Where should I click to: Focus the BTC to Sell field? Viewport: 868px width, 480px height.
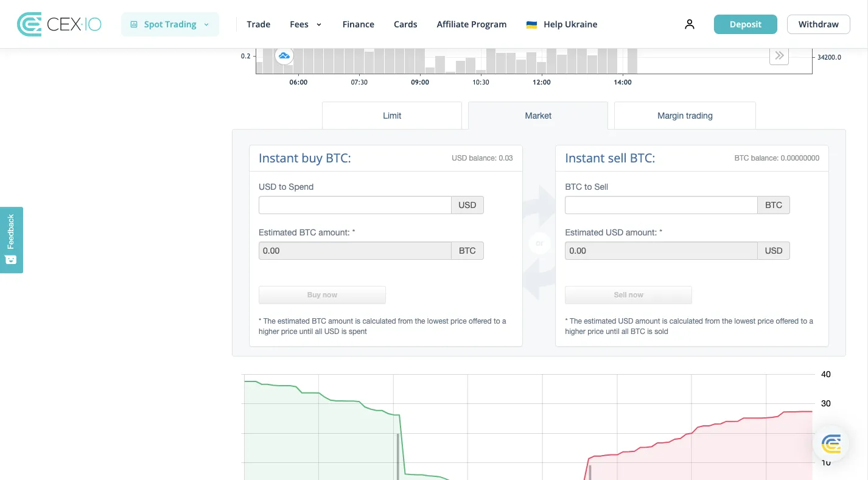pyautogui.click(x=661, y=205)
